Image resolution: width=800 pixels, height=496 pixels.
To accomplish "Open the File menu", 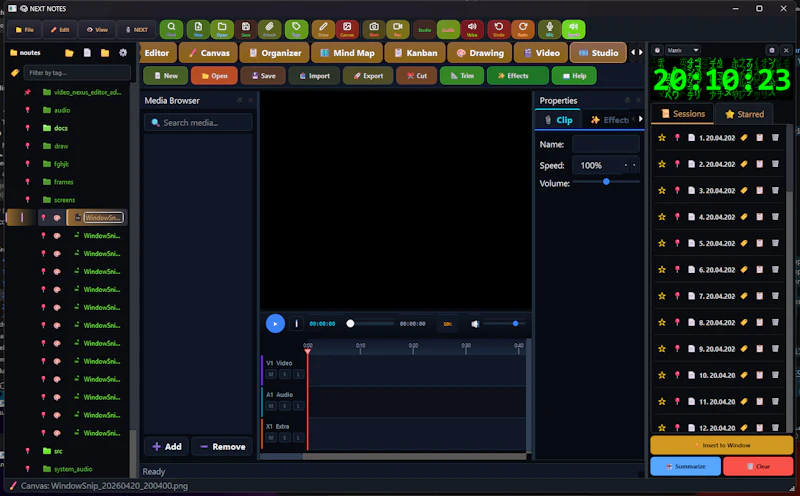I will 24,30.
